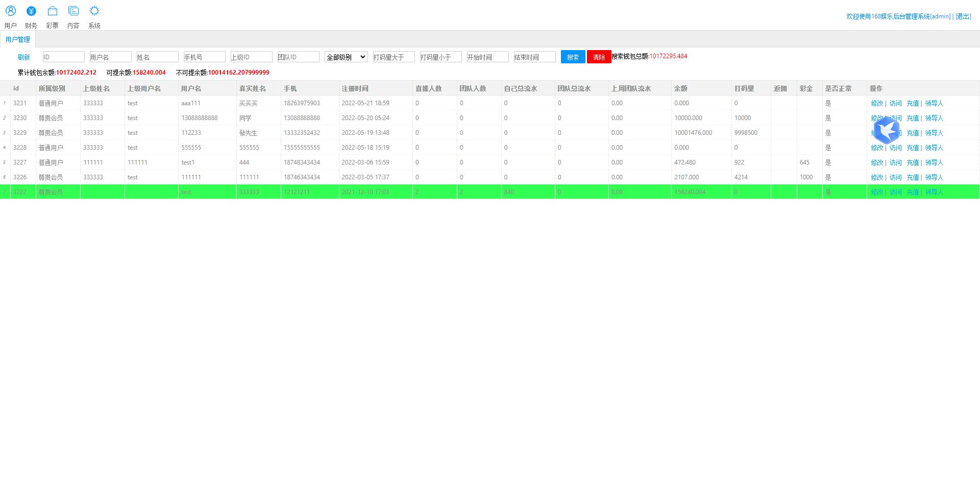Log out via the 退出 link
This screenshot has height=492, width=980.
963,16
